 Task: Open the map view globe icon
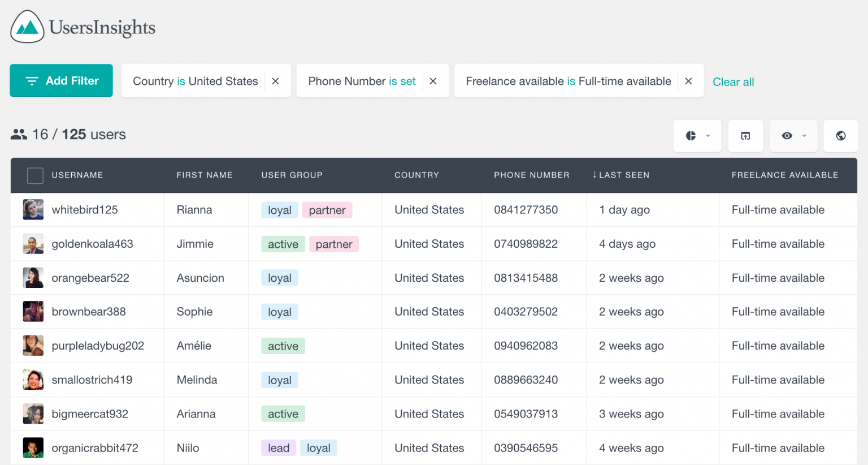pos(841,136)
